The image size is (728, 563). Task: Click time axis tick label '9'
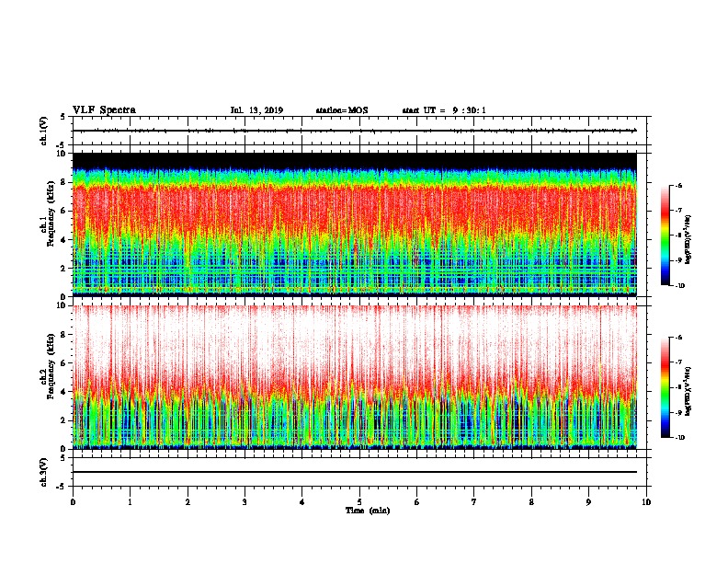pos(588,502)
